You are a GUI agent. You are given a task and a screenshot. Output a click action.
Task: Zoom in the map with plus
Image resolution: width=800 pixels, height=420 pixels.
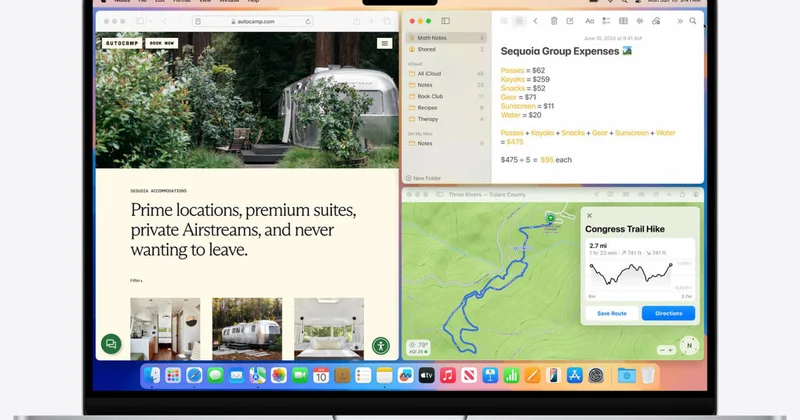click(670, 350)
